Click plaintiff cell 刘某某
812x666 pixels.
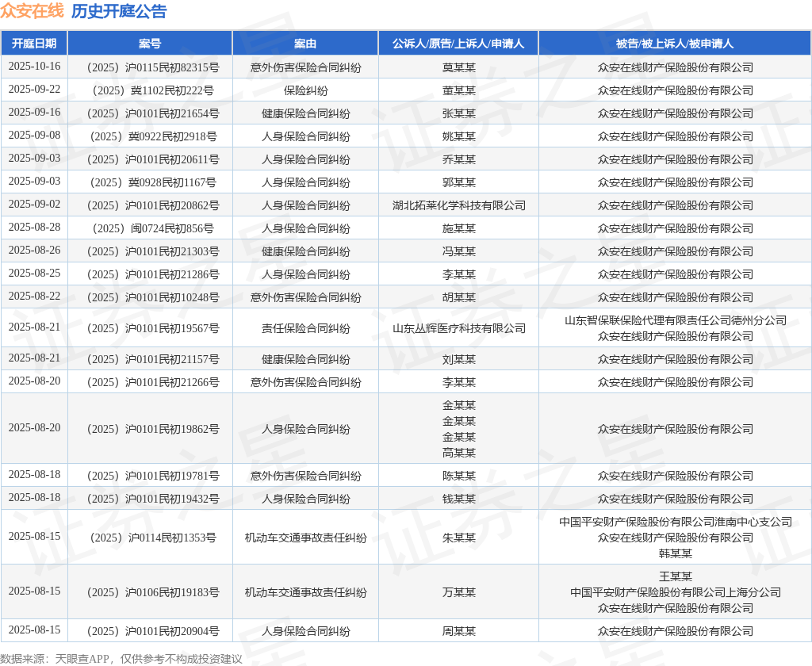tap(459, 359)
